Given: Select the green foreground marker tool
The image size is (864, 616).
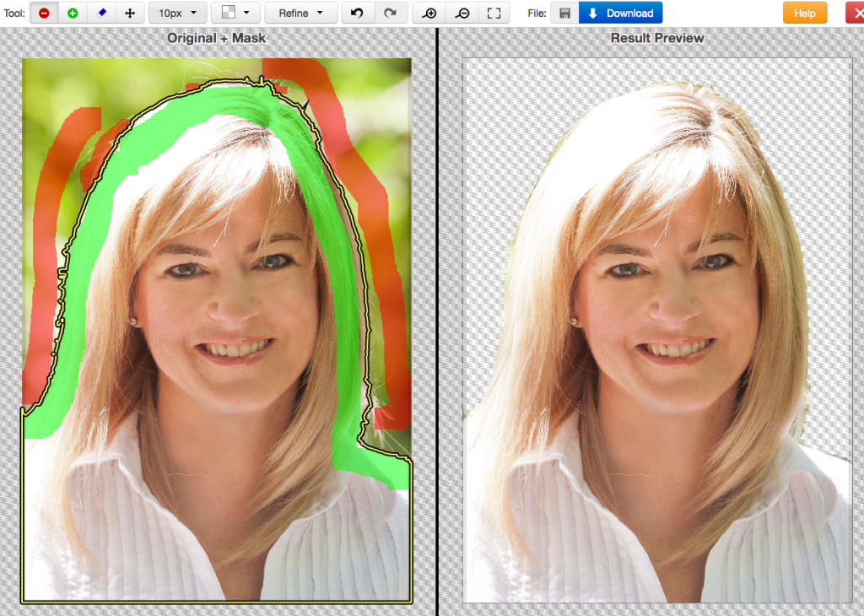Looking at the screenshot, I should [x=73, y=14].
